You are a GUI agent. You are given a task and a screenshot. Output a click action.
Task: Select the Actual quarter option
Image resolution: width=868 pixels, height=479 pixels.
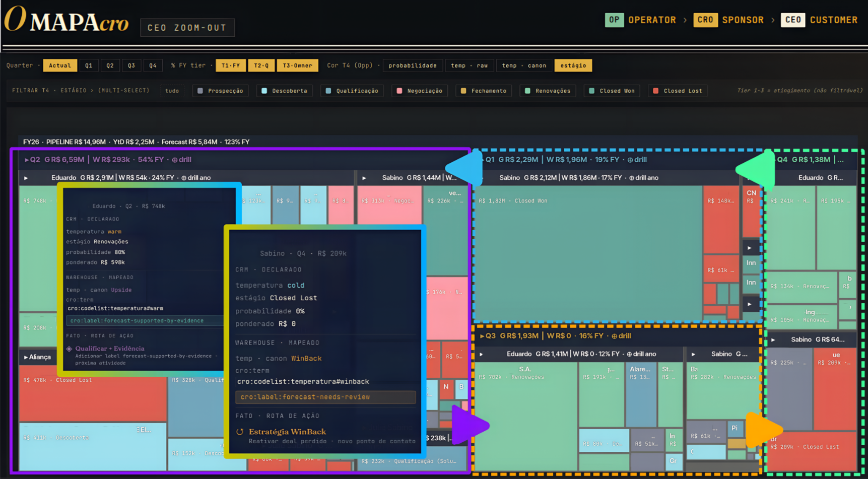click(60, 65)
